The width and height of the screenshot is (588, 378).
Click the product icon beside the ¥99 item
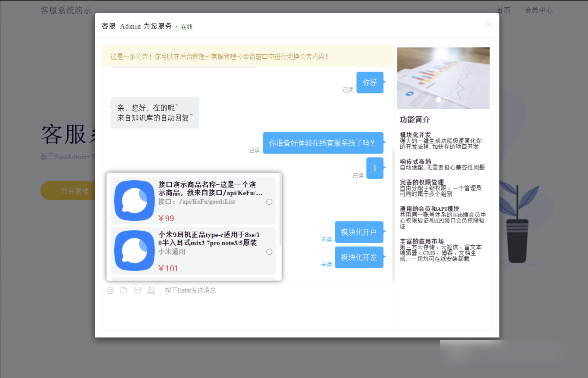point(134,200)
